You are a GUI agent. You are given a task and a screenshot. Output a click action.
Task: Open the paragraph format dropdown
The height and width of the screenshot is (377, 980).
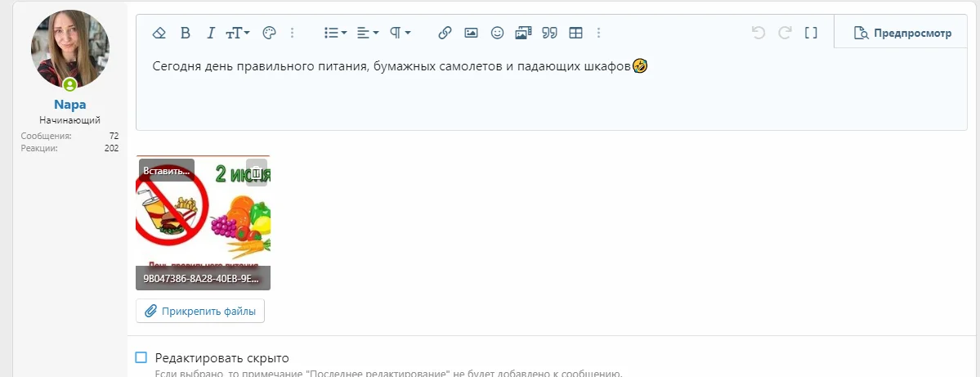(401, 34)
